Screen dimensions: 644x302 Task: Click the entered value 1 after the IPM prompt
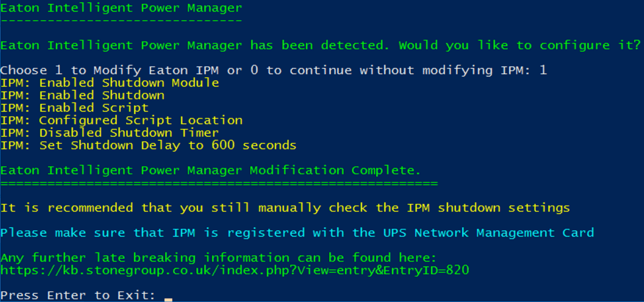(543, 71)
